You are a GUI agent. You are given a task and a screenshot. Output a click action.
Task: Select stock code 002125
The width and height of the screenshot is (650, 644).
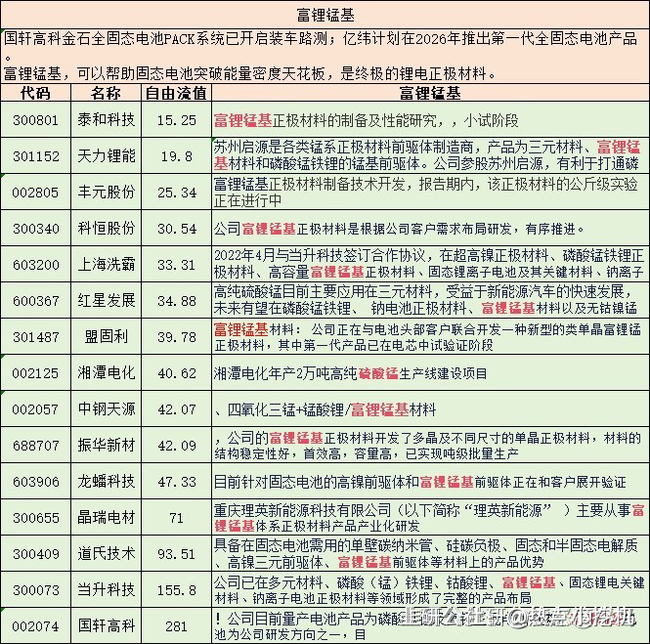[35, 373]
